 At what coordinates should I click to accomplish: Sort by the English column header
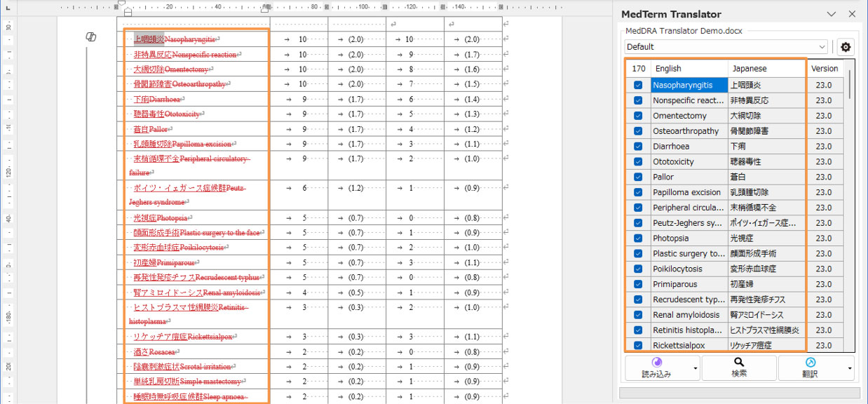click(689, 69)
